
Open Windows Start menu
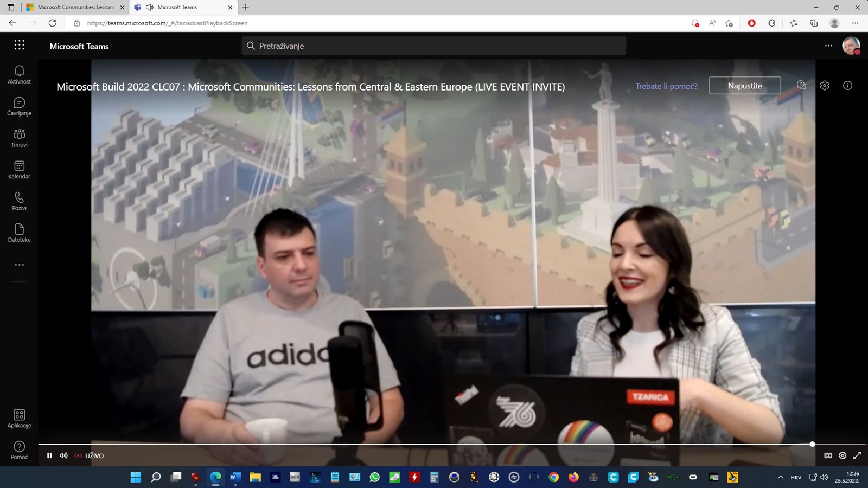136,477
